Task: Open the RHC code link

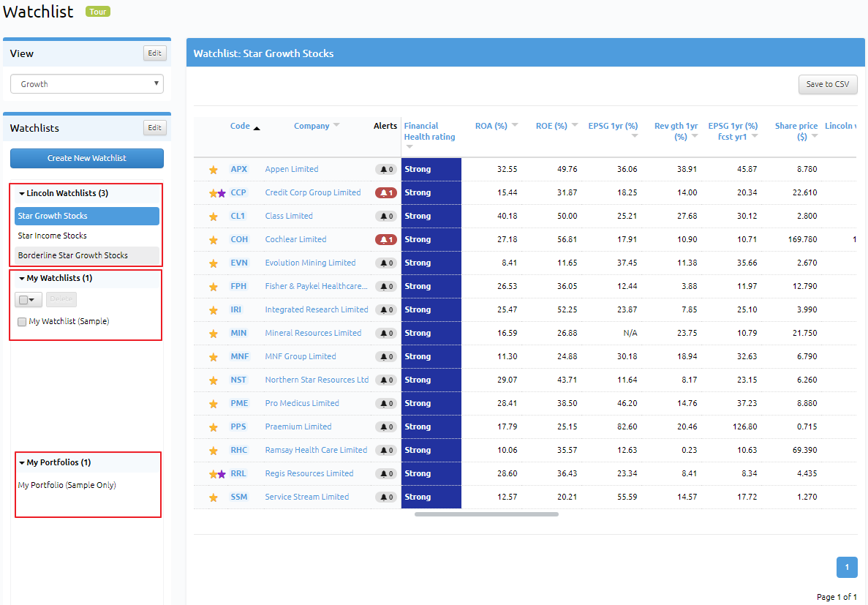Action: tap(239, 451)
